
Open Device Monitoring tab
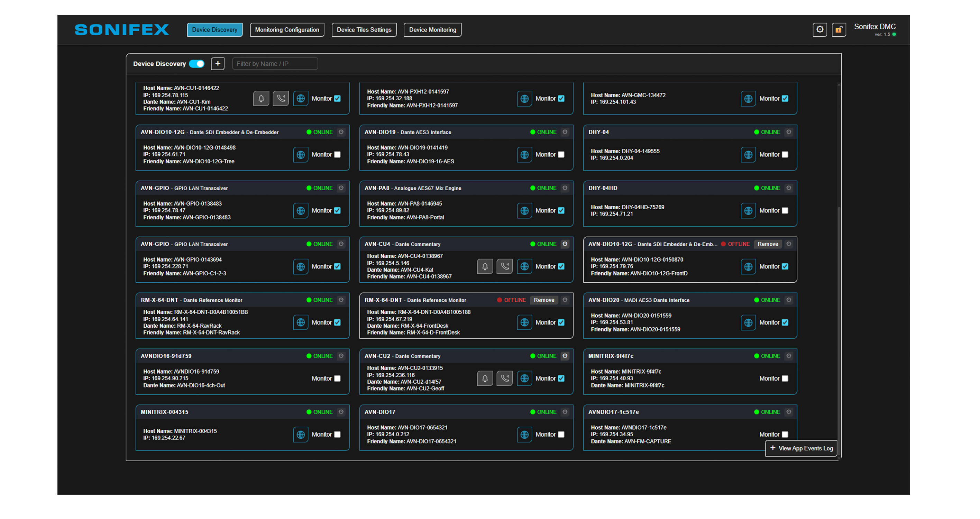432,30
